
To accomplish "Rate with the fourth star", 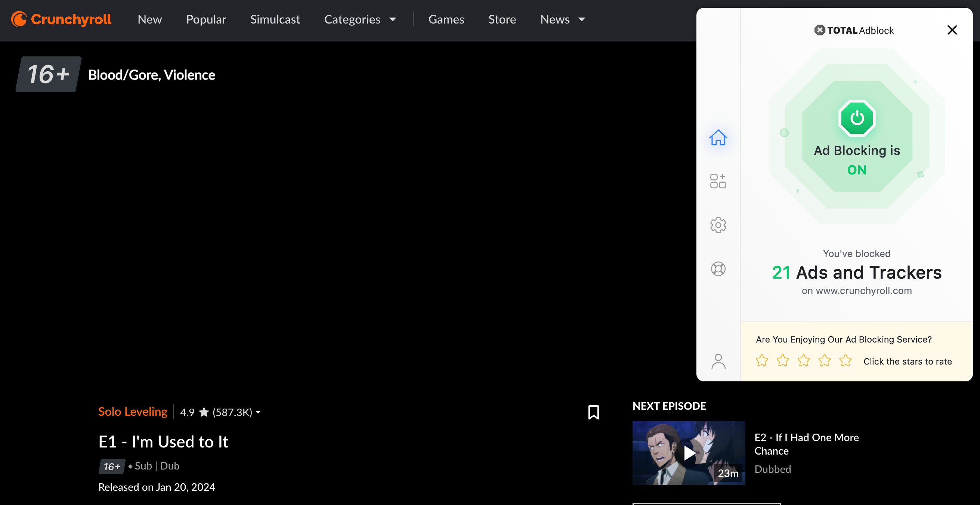I will 825,360.
